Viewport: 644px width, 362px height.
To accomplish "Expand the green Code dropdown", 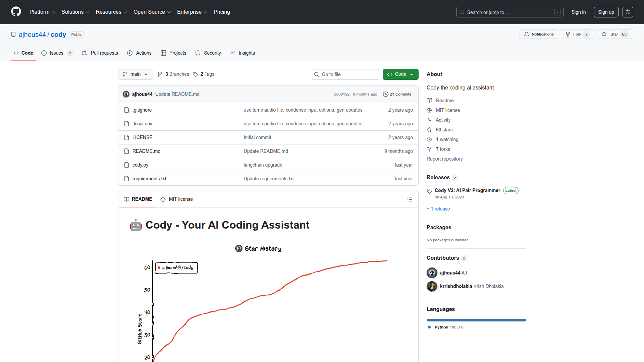I will (x=400, y=74).
